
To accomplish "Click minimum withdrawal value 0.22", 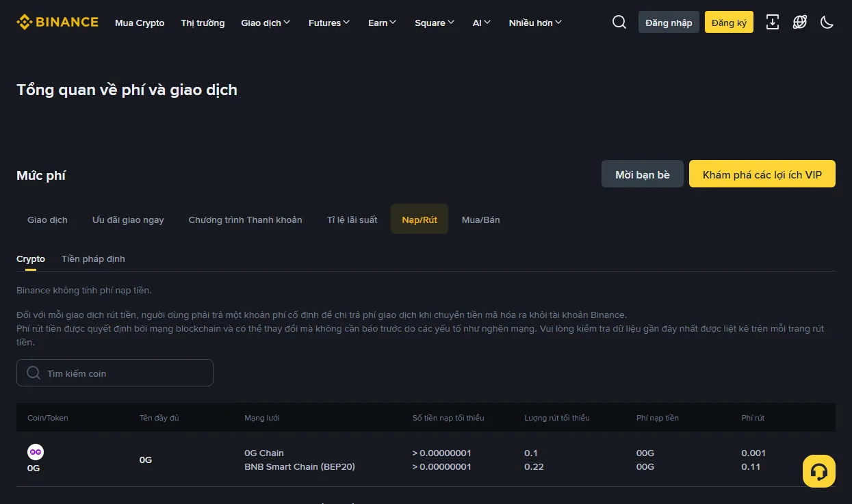I will click(533, 466).
